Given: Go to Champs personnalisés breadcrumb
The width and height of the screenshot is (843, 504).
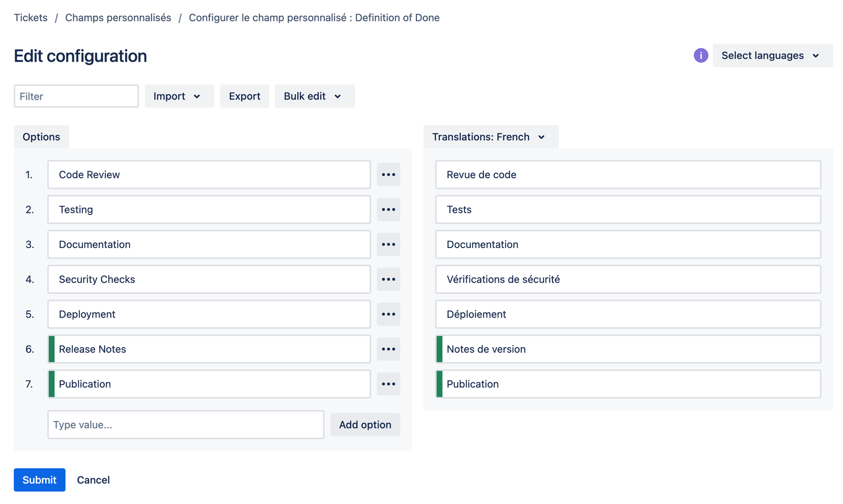Looking at the screenshot, I should (118, 18).
